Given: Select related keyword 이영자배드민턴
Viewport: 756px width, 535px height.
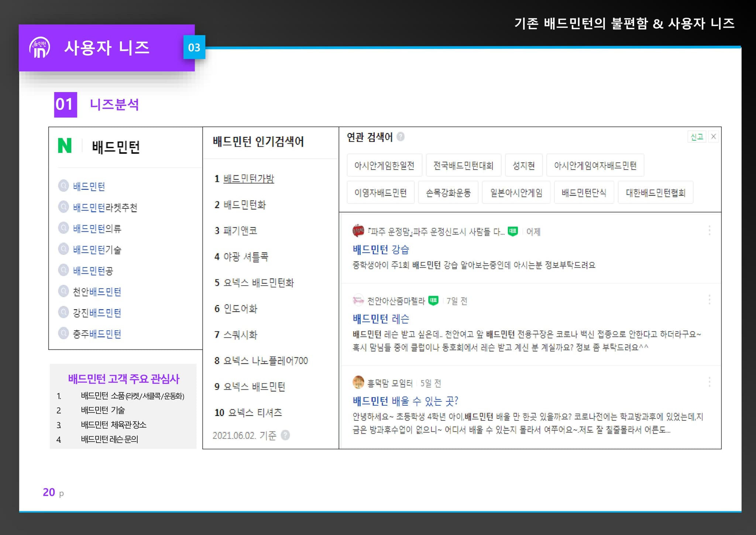Looking at the screenshot, I should [381, 192].
